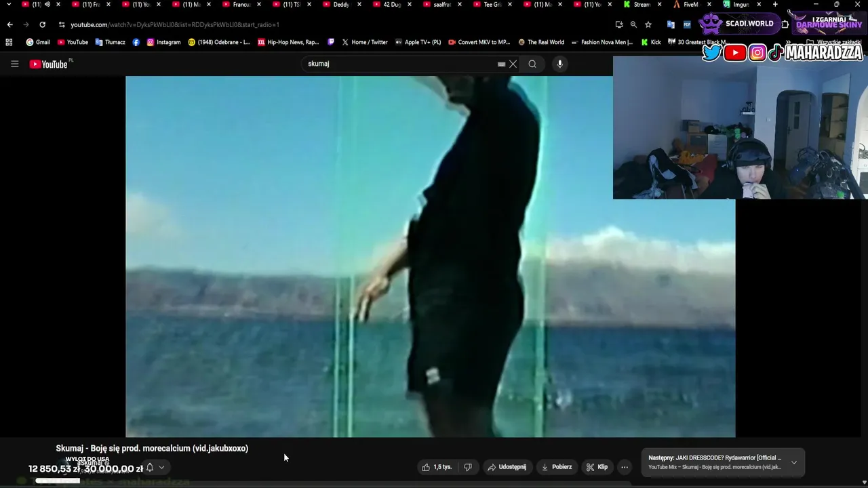Click the video title 'Skumaj - Boję się'
Image resolution: width=868 pixels, height=488 pixels.
point(152,448)
